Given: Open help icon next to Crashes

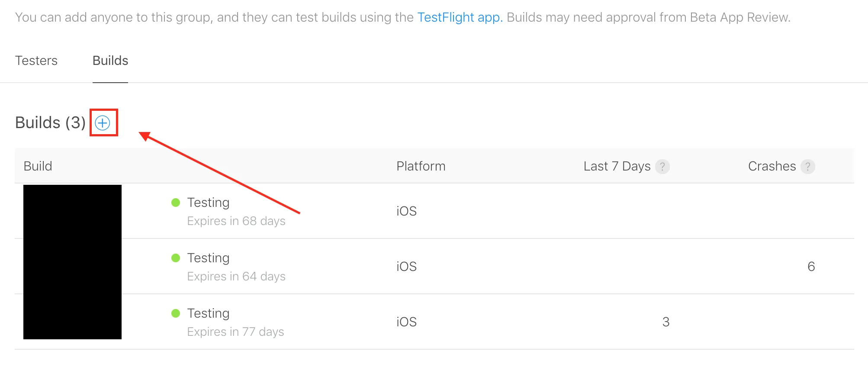Looking at the screenshot, I should tap(807, 167).
